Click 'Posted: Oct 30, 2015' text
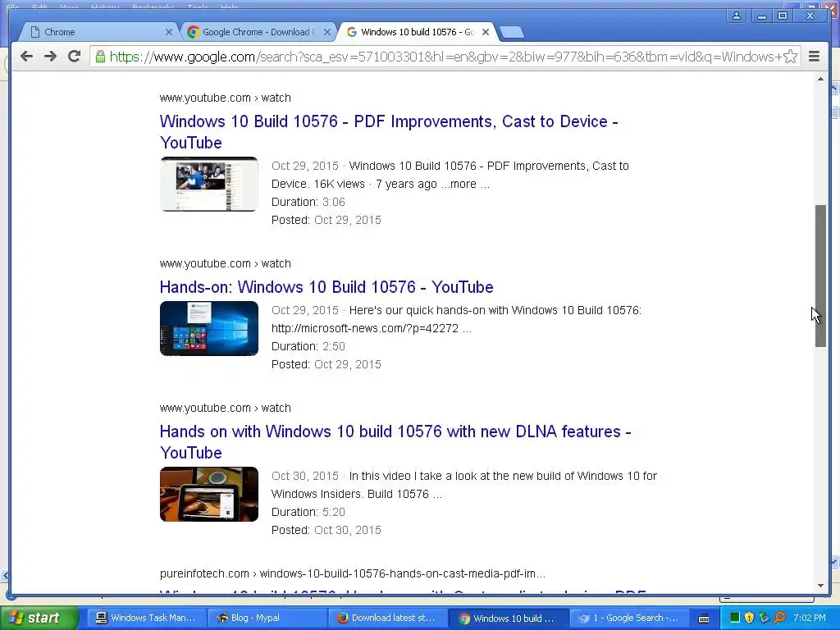This screenshot has width=840, height=630. point(326,530)
